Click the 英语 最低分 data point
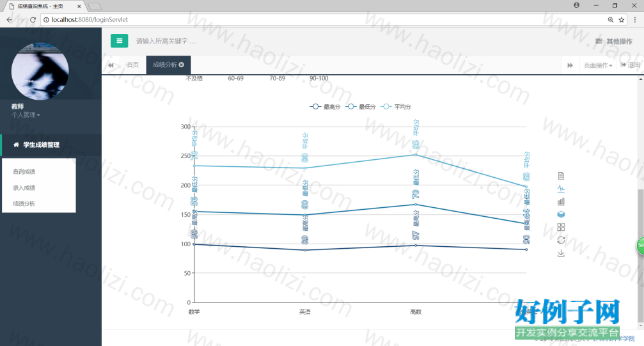This screenshot has width=644, height=346. [x=305, y=215]
